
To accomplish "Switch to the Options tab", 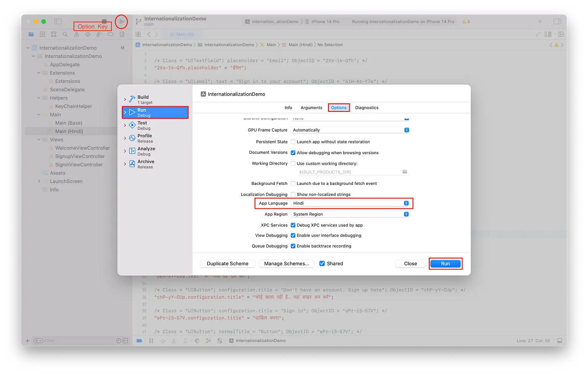I will (339, 108).
